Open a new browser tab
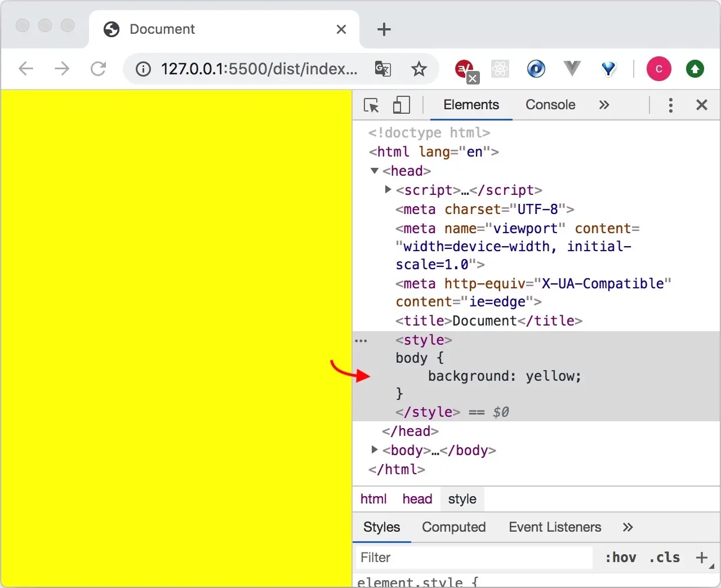Viewport: 721px width, 588px height. (x=384, y=29)
